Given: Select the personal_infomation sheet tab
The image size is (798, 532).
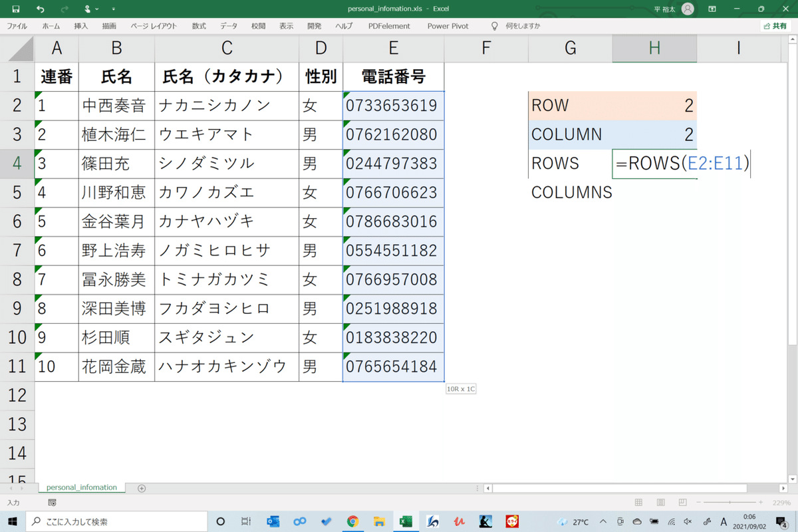Looking at the screenshot, I should tap(81, 487).
